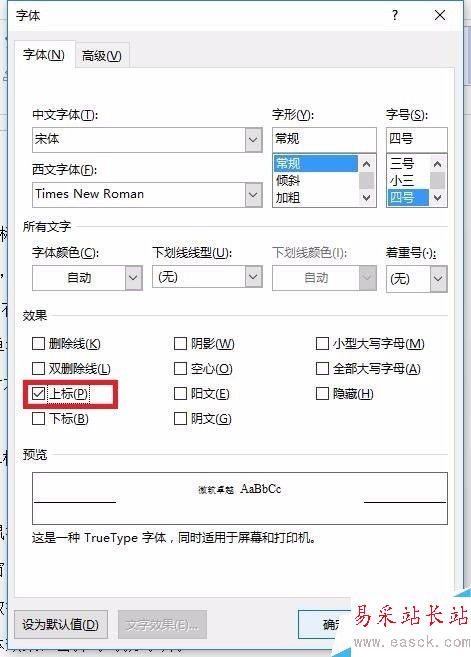
Task: Click the help question mark icon
Action: [395, 16]
